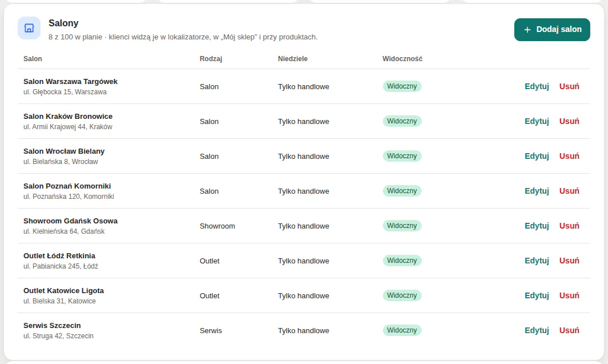Select the Salon Warszawa Targówek name

click(71, 82)
